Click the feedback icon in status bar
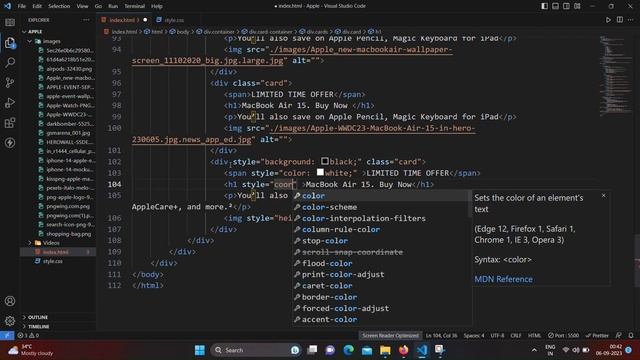Image resolution: width=640 pixels, height=360 pixels. pyautogui.click(x=619, y=336)
